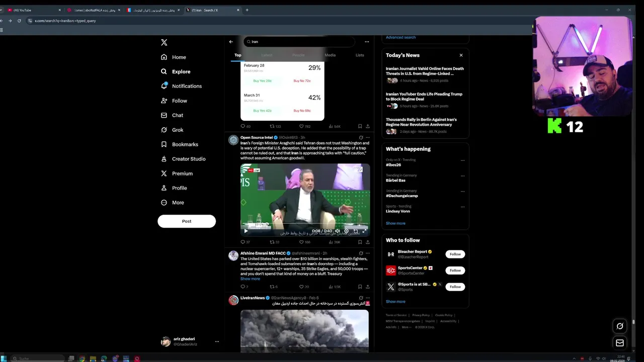Open search options three-dot menu
This screenshot has width=644, height=362.
pyautogui.click(x=367, y=42)
